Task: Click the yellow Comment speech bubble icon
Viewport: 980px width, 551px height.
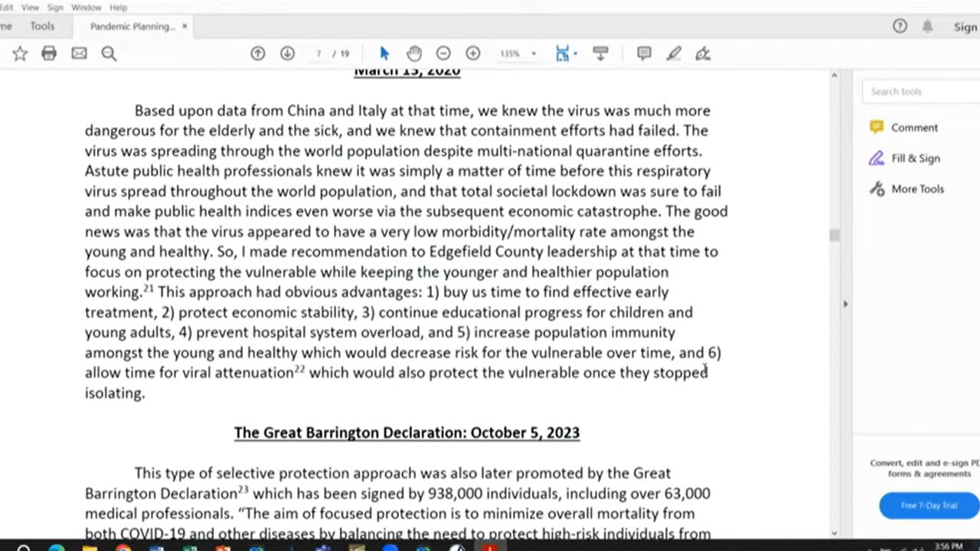Action: tap(877, 128)
